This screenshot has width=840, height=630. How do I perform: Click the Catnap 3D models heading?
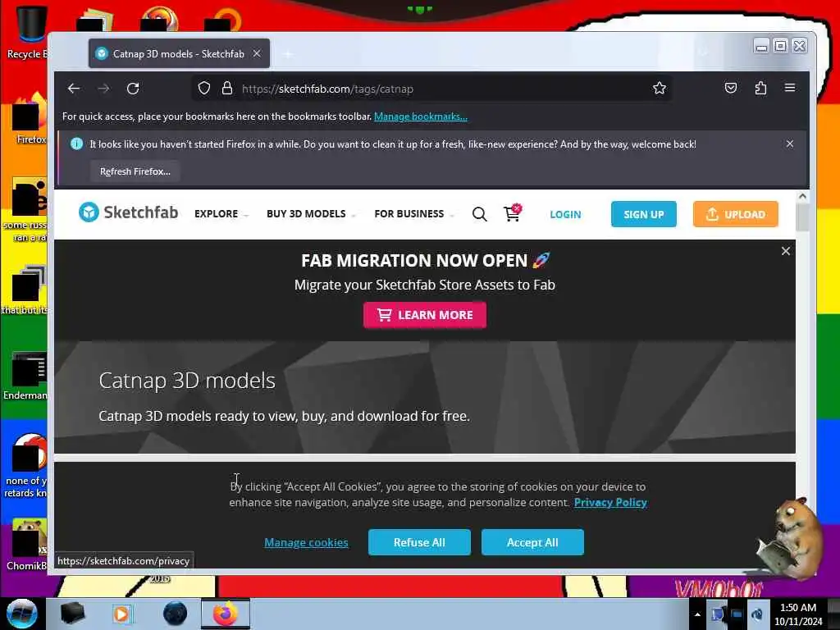[x=187, y=381]
